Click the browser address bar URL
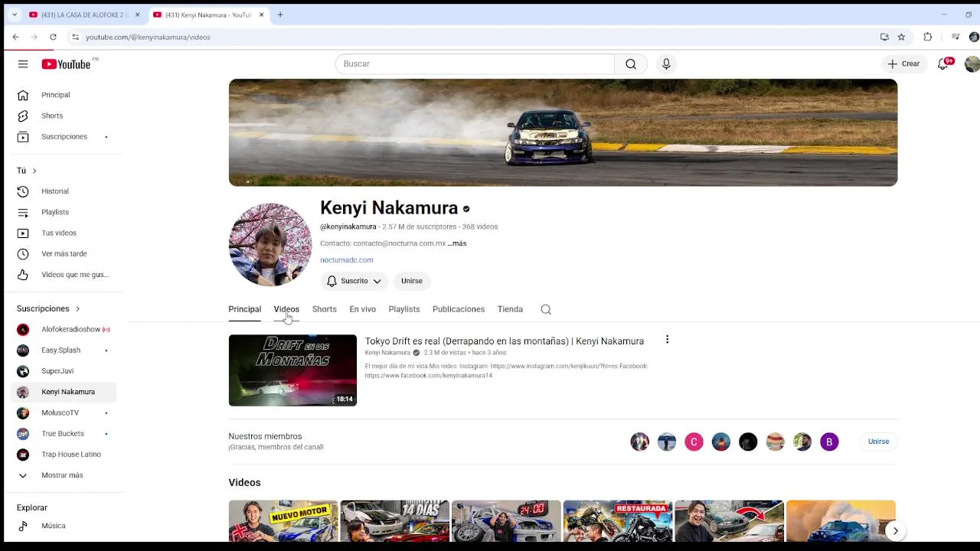The width and height of the screenshot is (980, 551). 148,37
